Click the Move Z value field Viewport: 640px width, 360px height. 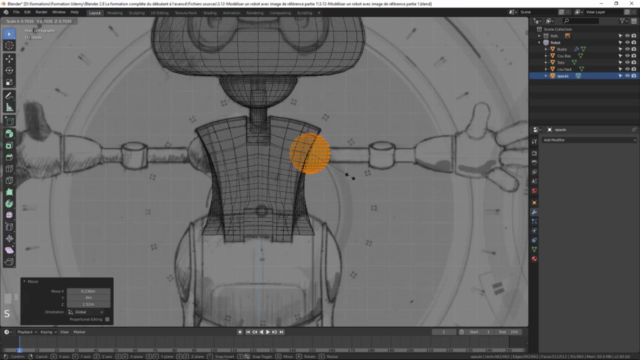pyautogui.click(x=89, y=304)
